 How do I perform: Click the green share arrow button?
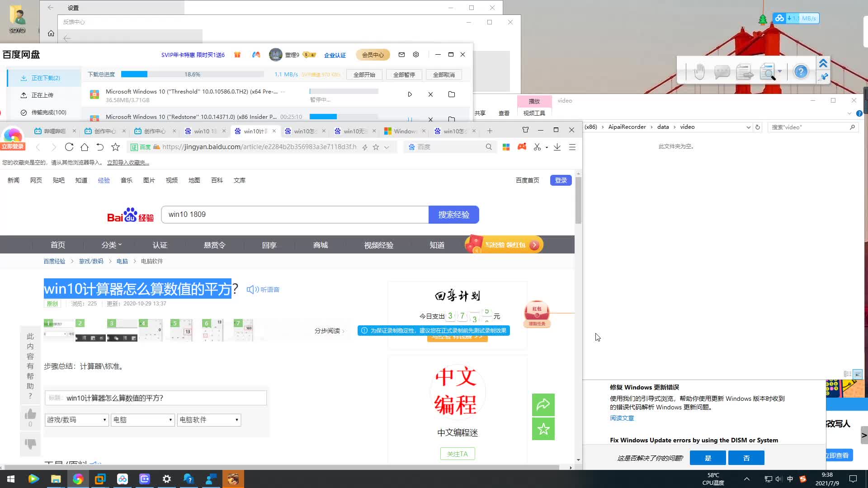(543, 405)
